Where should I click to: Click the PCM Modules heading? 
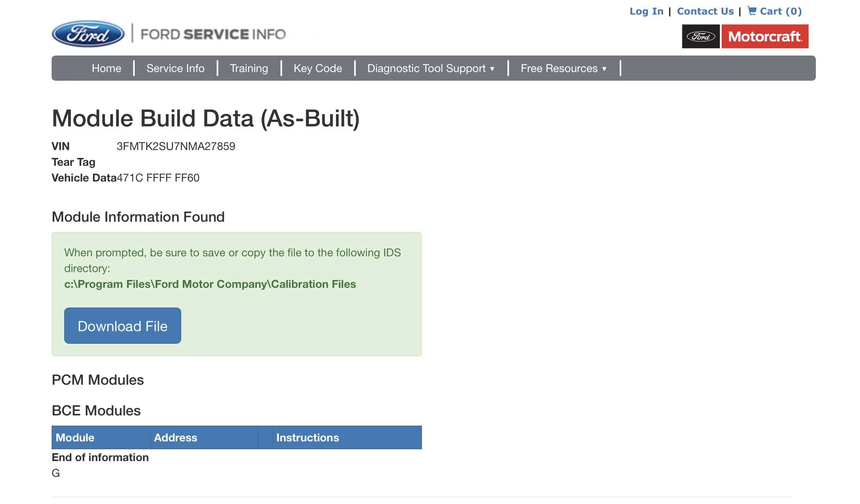tap(98, 380)
